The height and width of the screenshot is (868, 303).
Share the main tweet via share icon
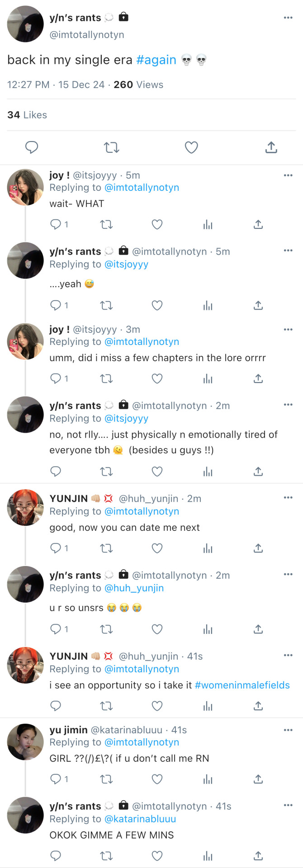(x=271, y=147)
